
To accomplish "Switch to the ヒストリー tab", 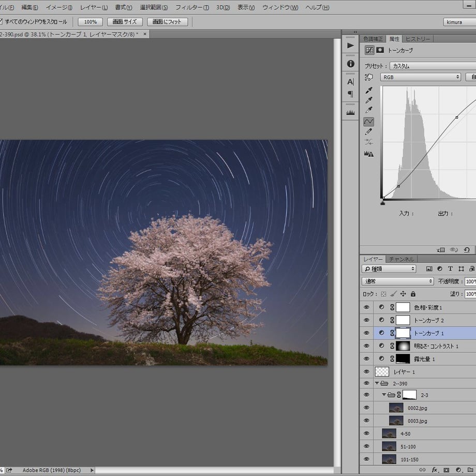I will click(x=418, y=39).
